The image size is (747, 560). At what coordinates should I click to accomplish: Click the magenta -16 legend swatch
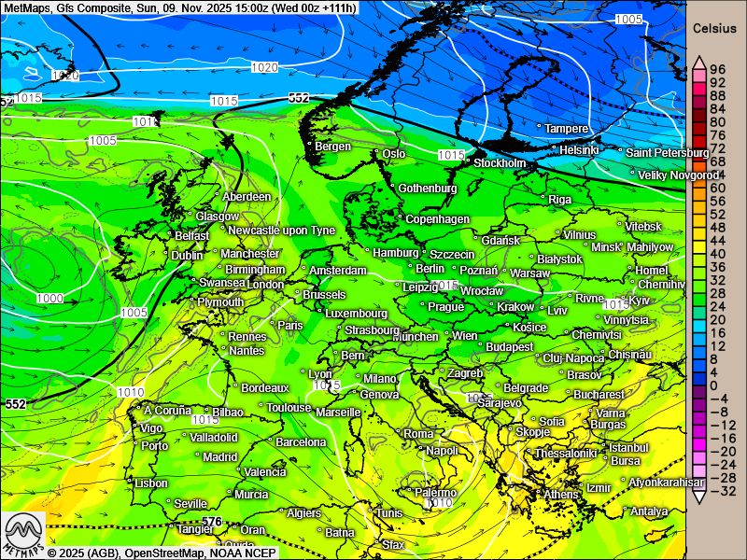pos(698,438)
